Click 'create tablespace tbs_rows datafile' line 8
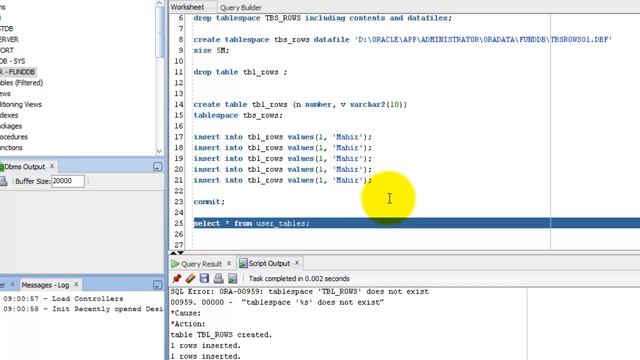The image size is (640, 360). [x=402, y=40]
